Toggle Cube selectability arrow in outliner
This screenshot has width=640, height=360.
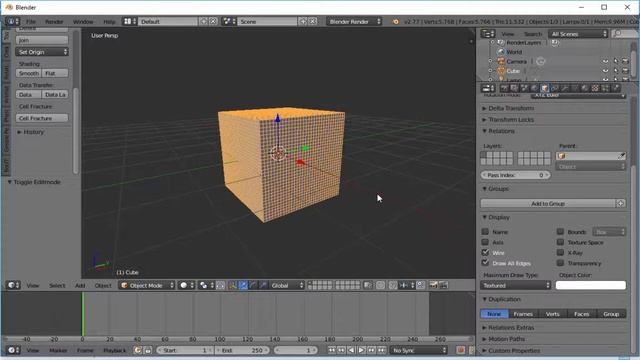tap(616, 71)
